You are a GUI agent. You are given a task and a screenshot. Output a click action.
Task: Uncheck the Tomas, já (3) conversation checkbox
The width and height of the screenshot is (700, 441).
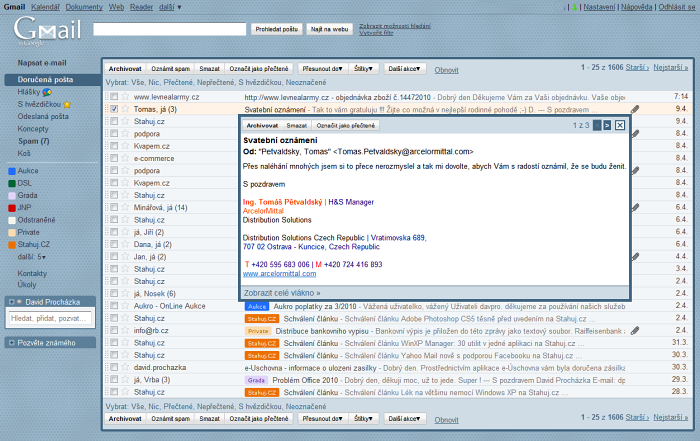(114, 109)
